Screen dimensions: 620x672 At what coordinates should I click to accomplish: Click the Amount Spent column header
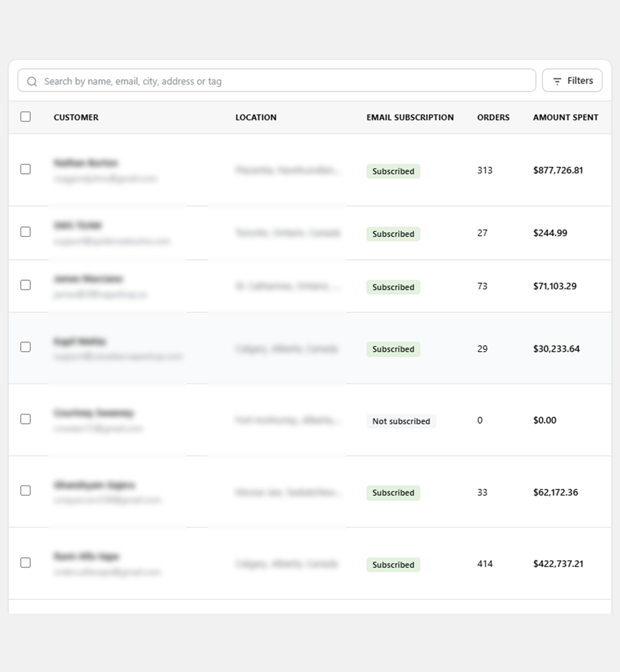point(566,117)
